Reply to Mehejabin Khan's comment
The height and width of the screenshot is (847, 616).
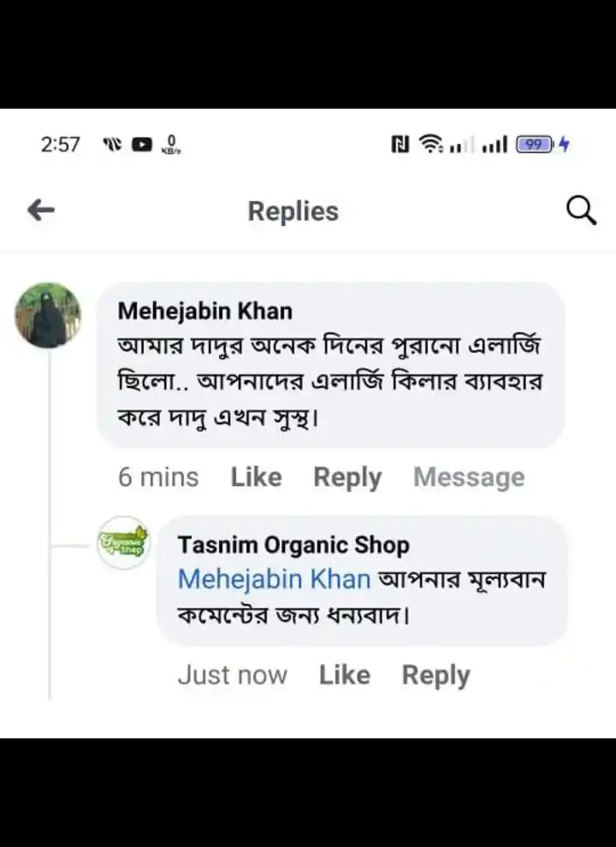tap(347, 477)
